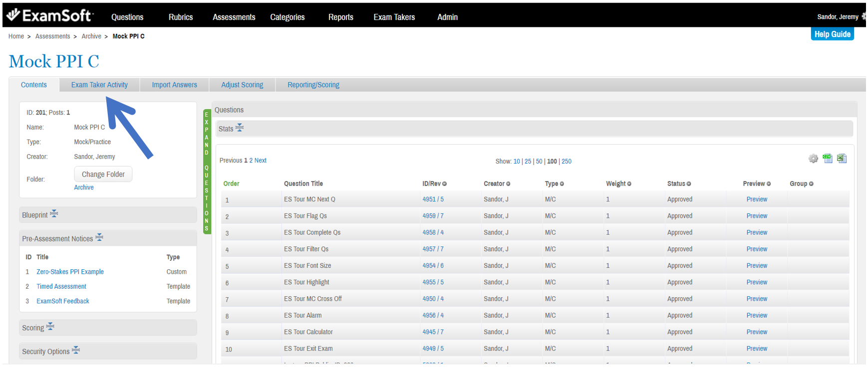
Task: Show 10 questions per page
Action: pos(517,162)
